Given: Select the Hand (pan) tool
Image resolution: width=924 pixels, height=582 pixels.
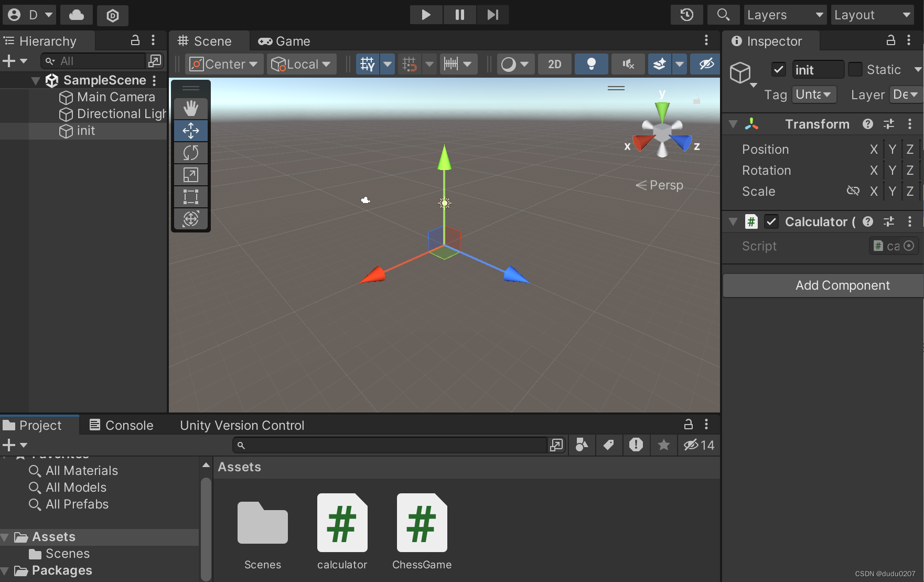Looking at the screenshot, I should tap(190, 109).
